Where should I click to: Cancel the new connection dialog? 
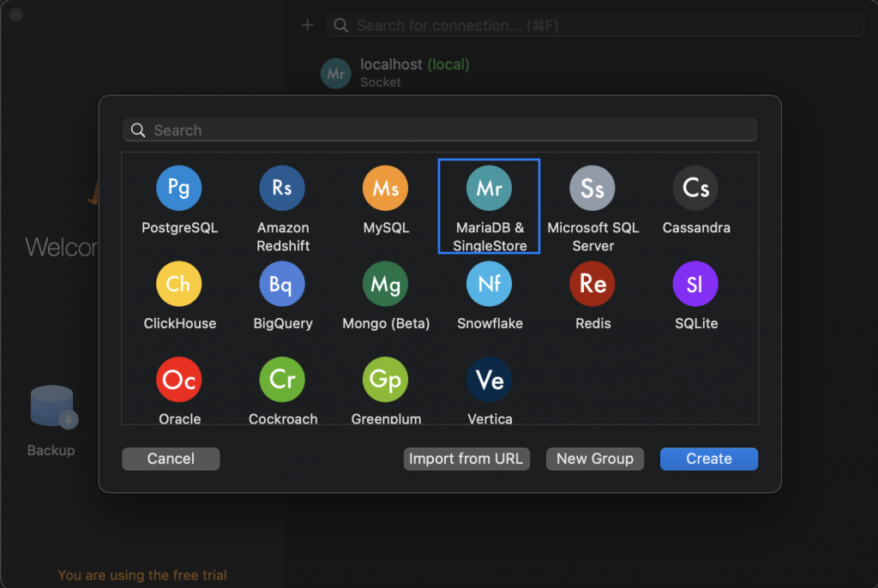(171, 459)
